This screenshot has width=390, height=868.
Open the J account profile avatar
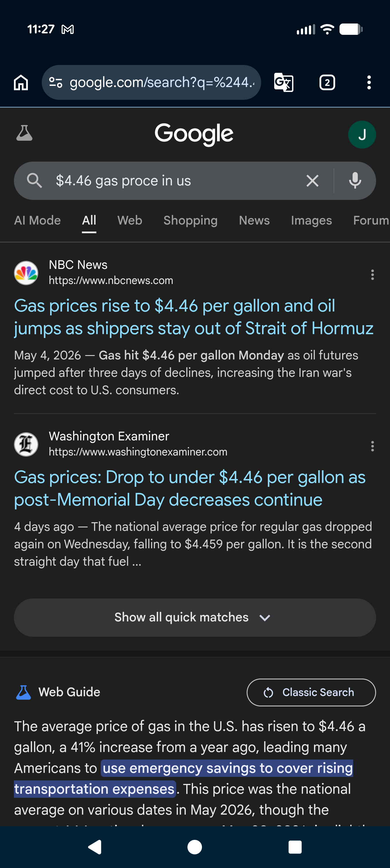pyautogui.click(x=362, y=135)
